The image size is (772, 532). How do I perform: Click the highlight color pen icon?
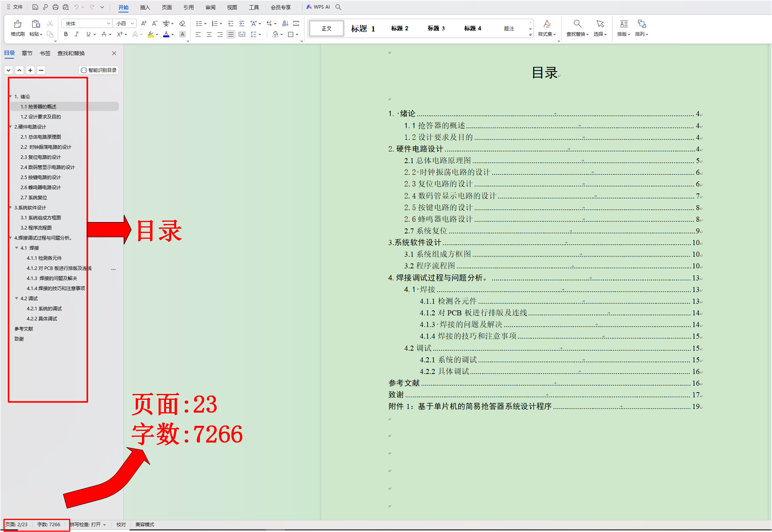(151, 34)
